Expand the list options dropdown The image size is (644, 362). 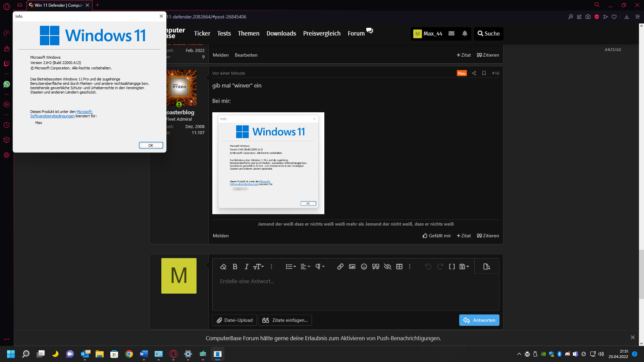[x=290, y=266]
